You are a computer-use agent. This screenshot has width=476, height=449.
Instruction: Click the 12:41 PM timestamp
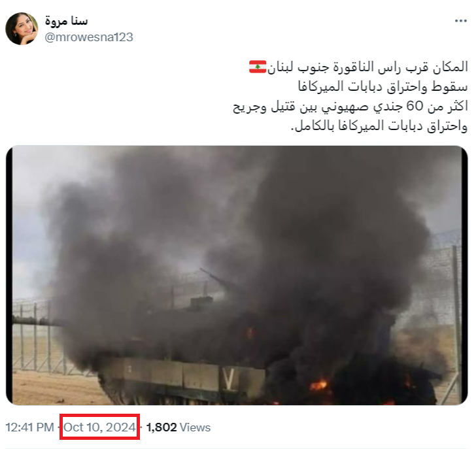click(x=30, y=427)
